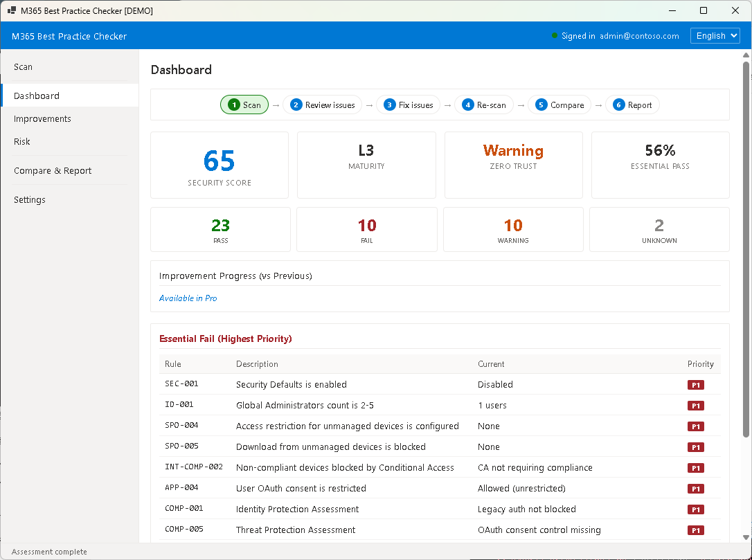
Task: Click the P1 badge beside APP-004
Action: pos(695,488)
